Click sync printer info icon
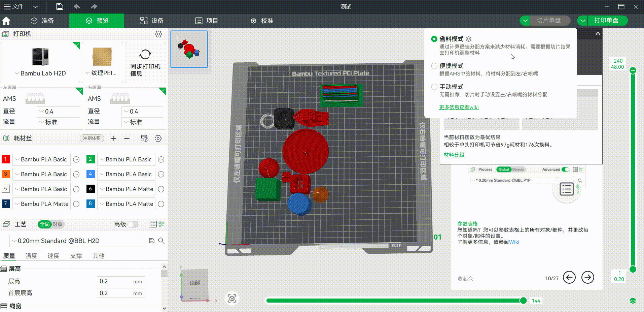Image resolution: width=644 pixels, height=312 pixels. point(145,54)
